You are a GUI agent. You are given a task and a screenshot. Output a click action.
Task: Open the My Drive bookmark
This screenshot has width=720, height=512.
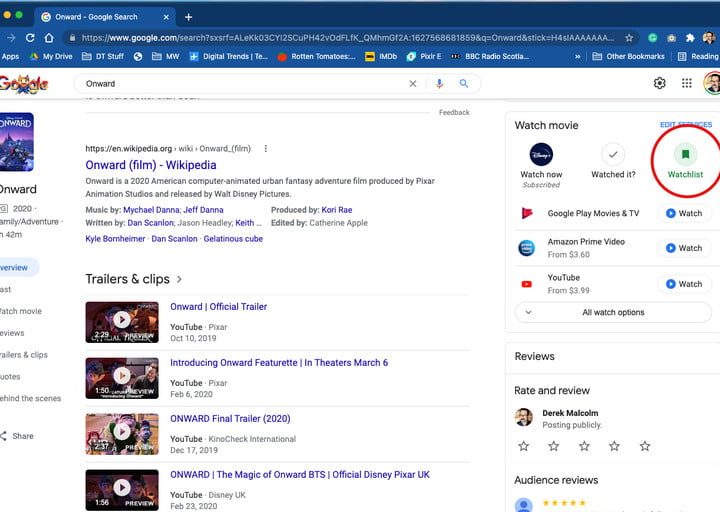pos(51,56)
